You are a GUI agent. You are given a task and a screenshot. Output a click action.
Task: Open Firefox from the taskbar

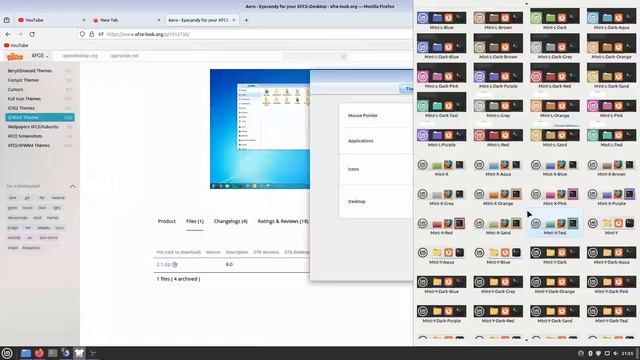(x=39, y=353)
